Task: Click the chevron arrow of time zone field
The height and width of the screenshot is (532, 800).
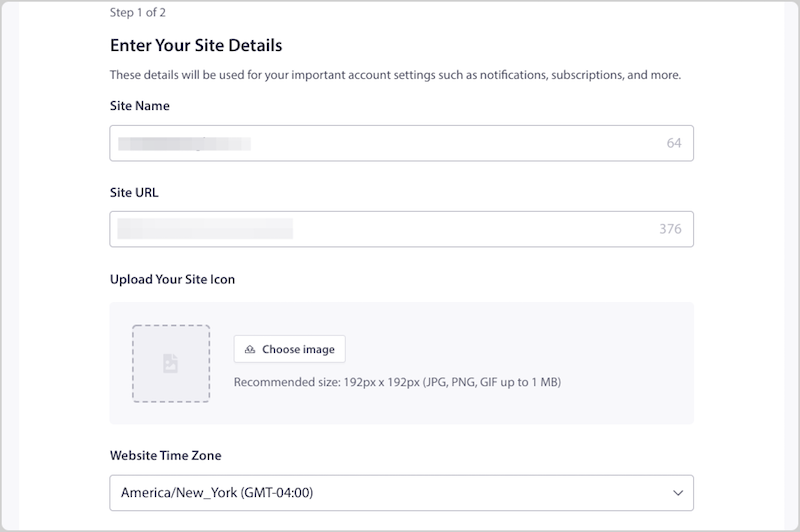Action: pyautogui.click(x=678, y=493)
